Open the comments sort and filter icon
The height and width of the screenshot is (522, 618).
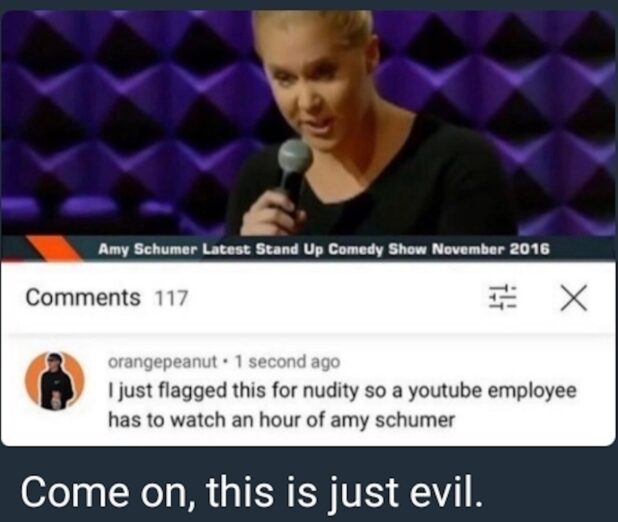503,298
